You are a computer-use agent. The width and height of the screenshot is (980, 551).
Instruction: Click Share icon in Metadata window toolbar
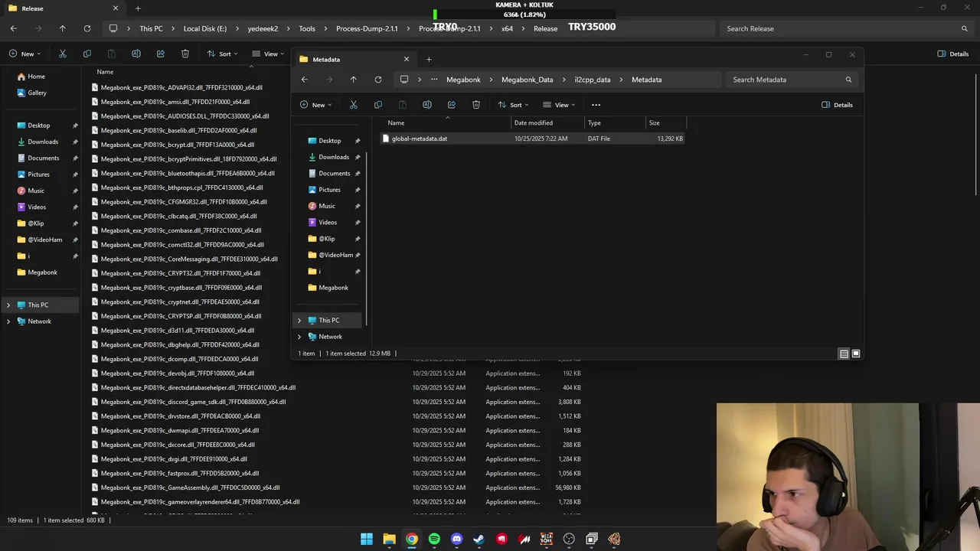pos(451,105)
